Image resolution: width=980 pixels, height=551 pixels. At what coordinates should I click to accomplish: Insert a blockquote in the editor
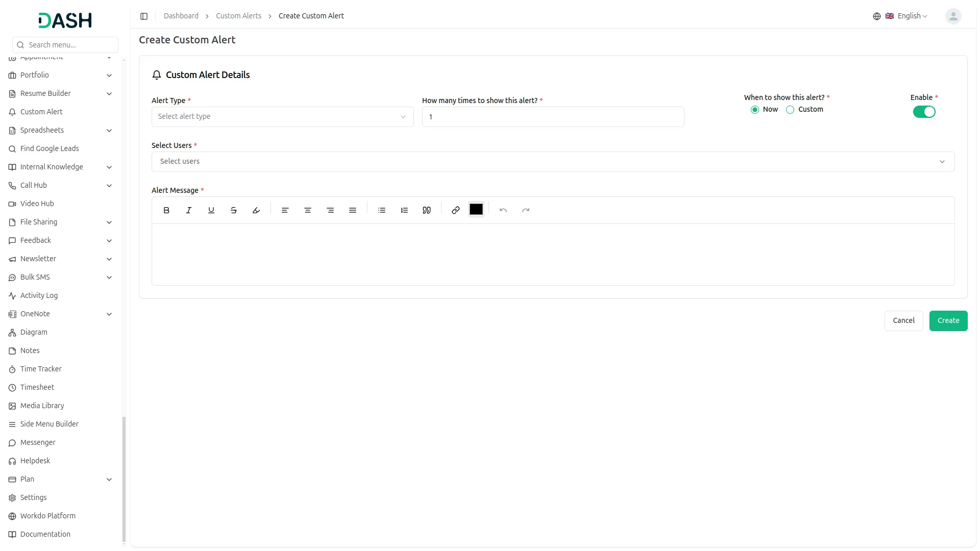point(427,210)
